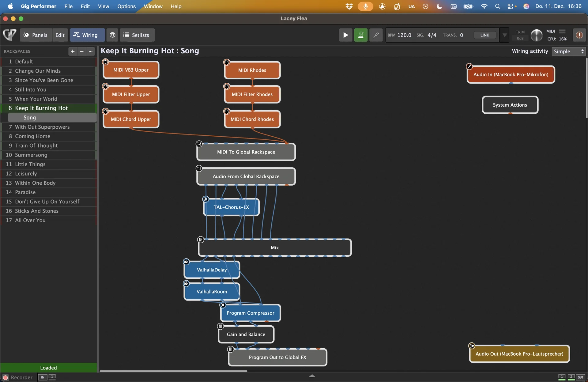Add a new rackspace with plus button
This screenshot has height=382, width=588.
(73, 51)
